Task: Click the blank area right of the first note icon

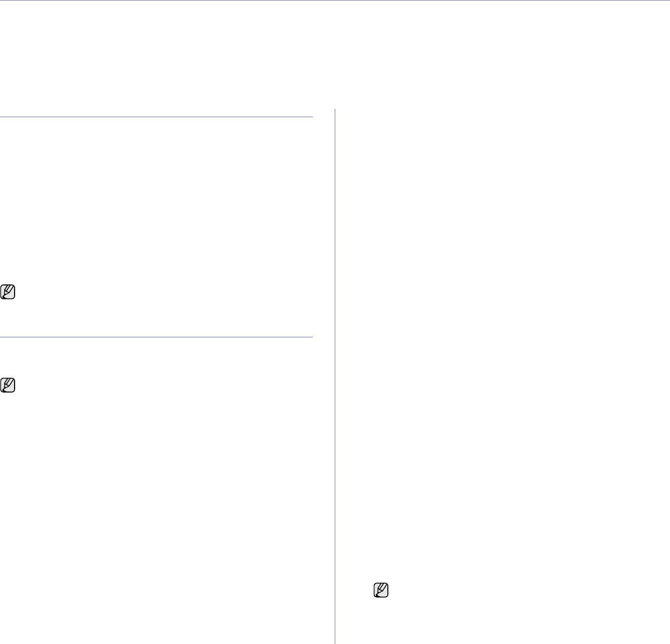Action: pos(156,293)
